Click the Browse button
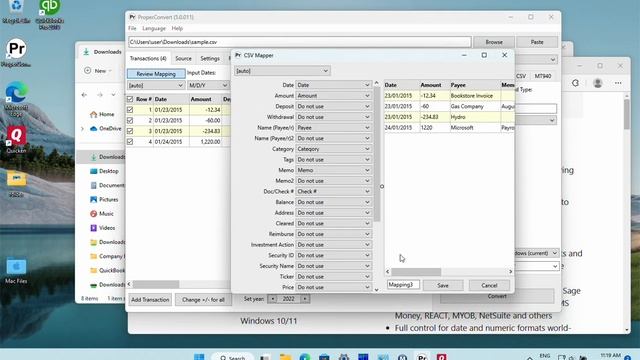640x360 pixels. [494, 42]
